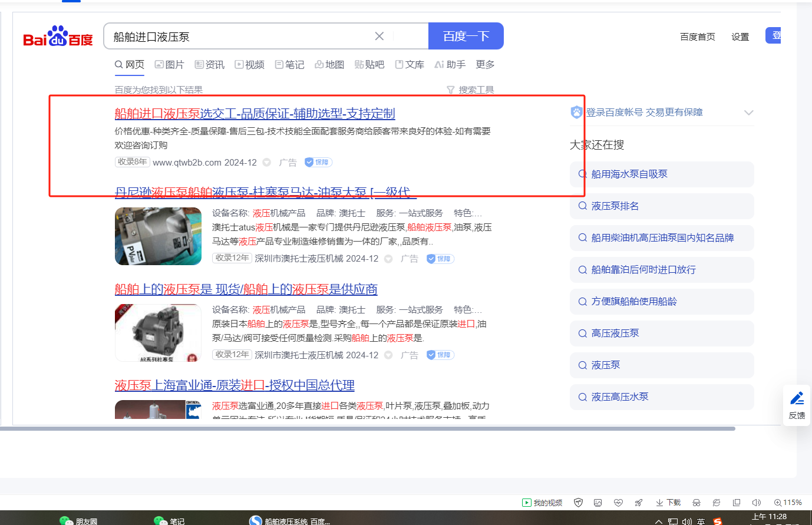Open WeChat 朋友圈 taskbar window
Screen dimensions: 812x525
tap(78, 521)
